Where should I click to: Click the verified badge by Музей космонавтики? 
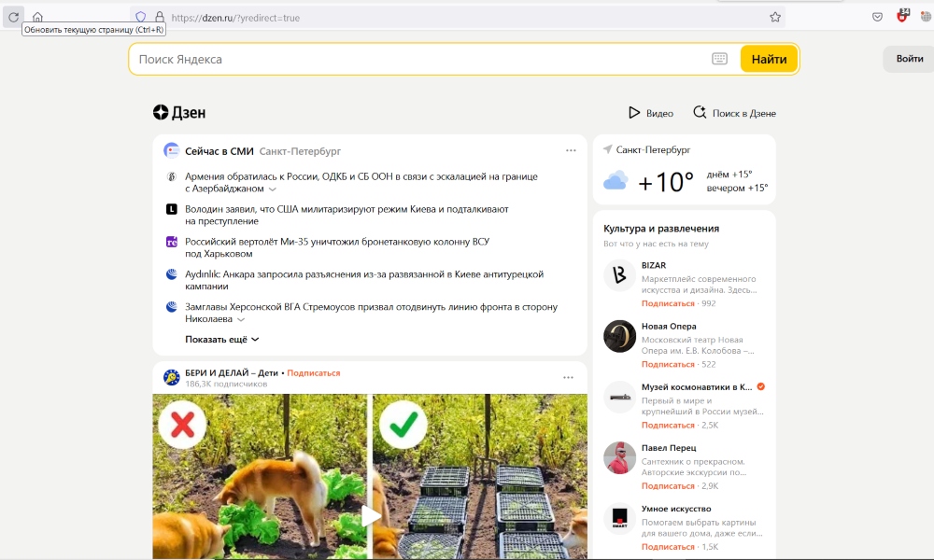tap(760, 386)
